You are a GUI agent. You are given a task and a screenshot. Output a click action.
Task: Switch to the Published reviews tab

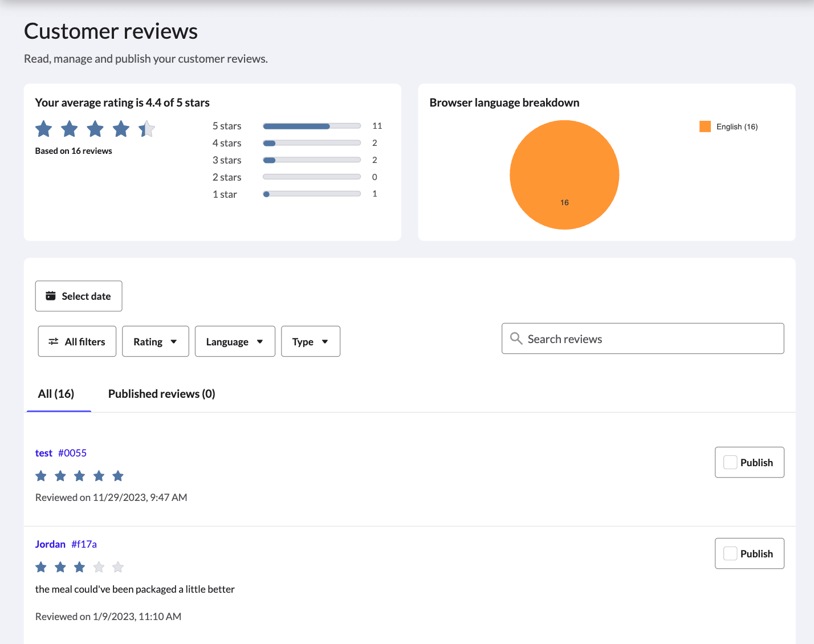pos(161,393)
